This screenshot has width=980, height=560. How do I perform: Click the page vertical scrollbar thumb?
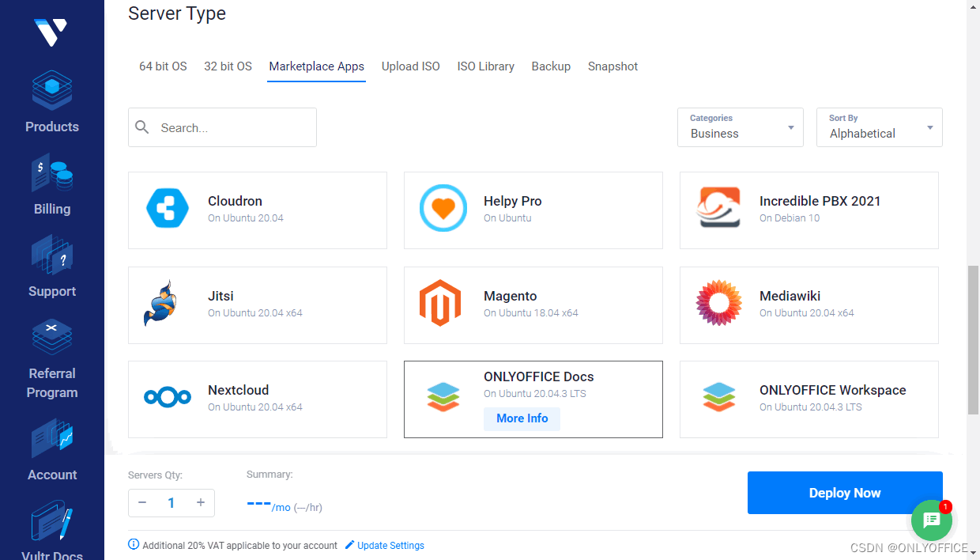click(x=973, y=340)
